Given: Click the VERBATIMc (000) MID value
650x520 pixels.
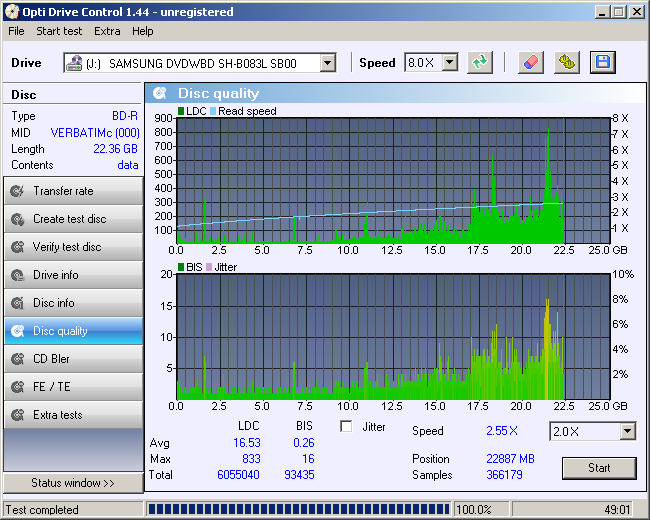Looking at the screenshot, I should pyautogui.click(x=95, y=133).
